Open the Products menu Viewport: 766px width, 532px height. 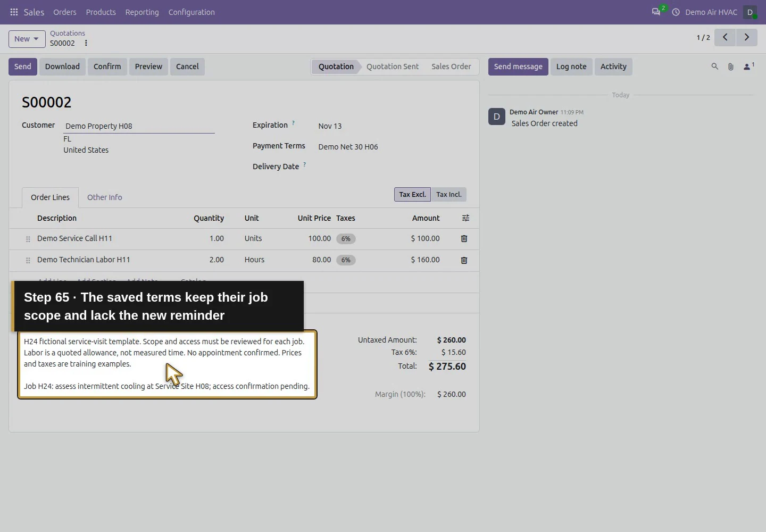pos(101,12)
